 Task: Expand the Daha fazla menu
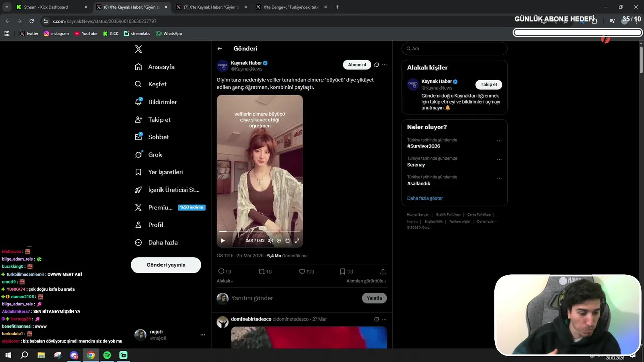[x=156, y=242]
